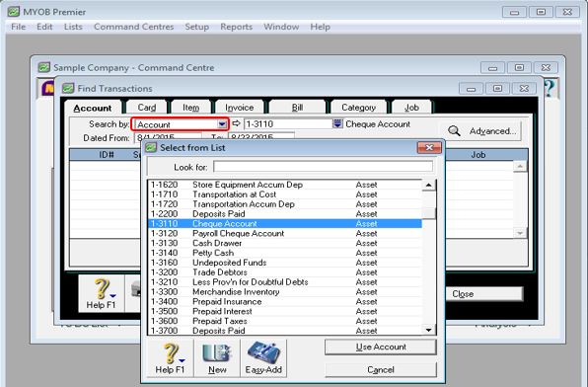The image size is (588, 387).
Task: Maximize the Command Centre window
Action: click(x=519, y=67)
